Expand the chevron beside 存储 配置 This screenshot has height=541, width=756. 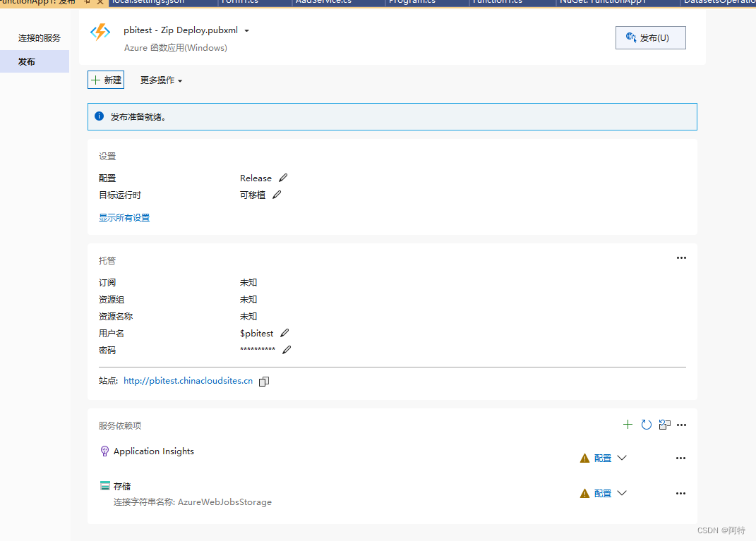(x=622, y=493)
